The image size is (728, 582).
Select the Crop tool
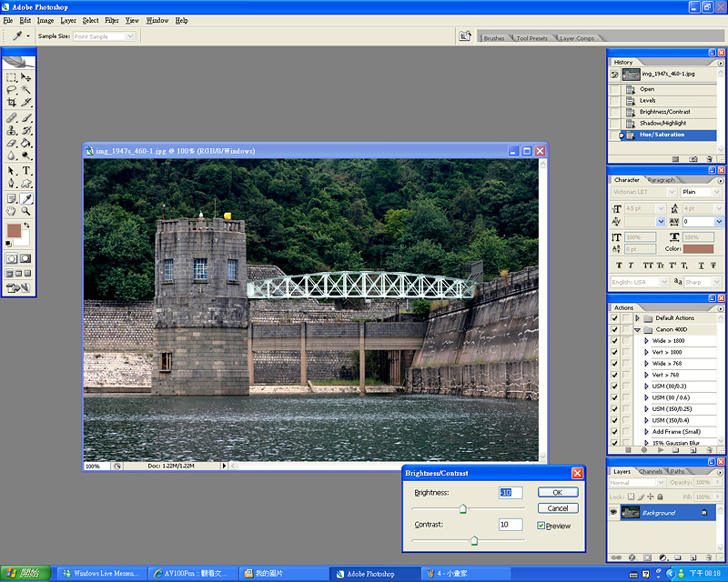coord(12,103)
